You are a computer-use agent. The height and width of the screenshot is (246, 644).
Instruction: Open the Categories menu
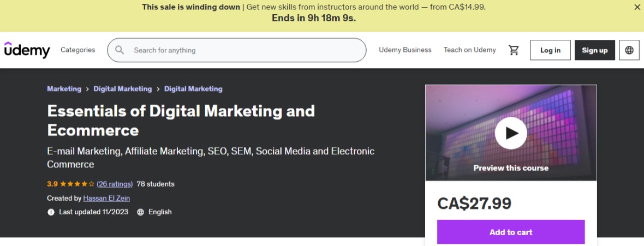77,50
